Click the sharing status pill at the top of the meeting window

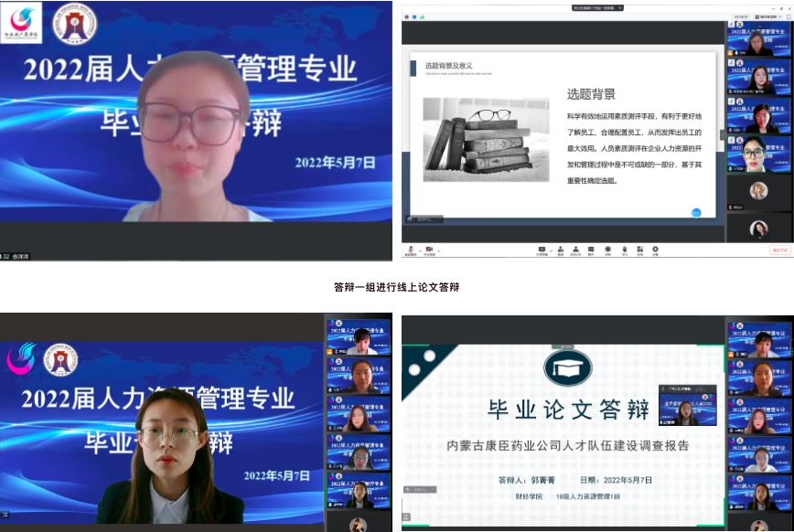coord(597,7)
